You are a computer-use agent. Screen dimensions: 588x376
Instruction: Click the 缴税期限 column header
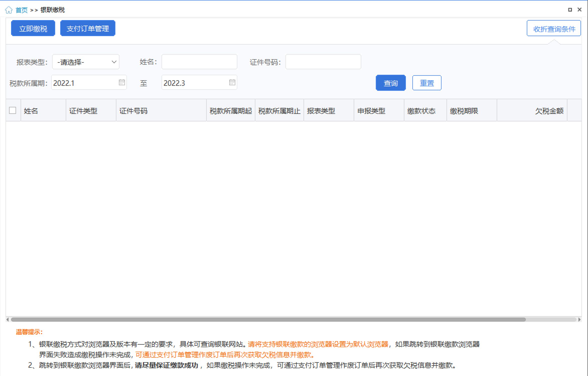click(x=472, y=111)
